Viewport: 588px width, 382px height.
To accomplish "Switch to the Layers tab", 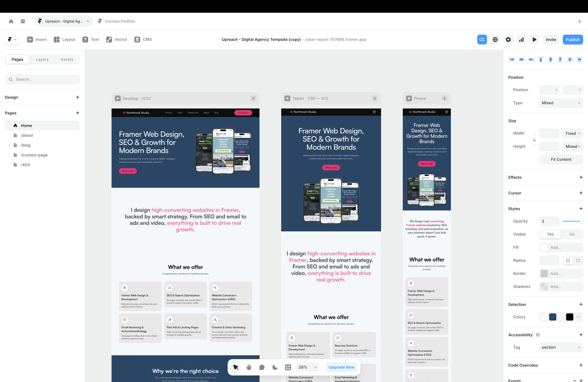I will 42,59.
